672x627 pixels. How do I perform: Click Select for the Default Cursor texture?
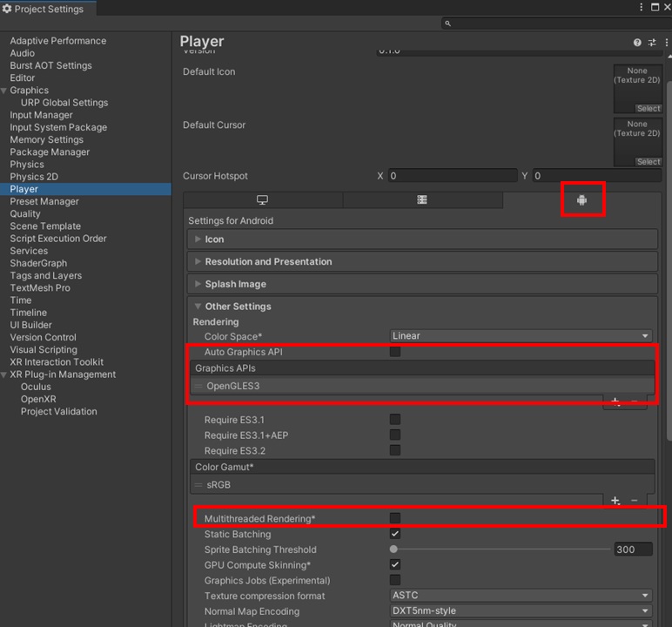tap(648, 162)
